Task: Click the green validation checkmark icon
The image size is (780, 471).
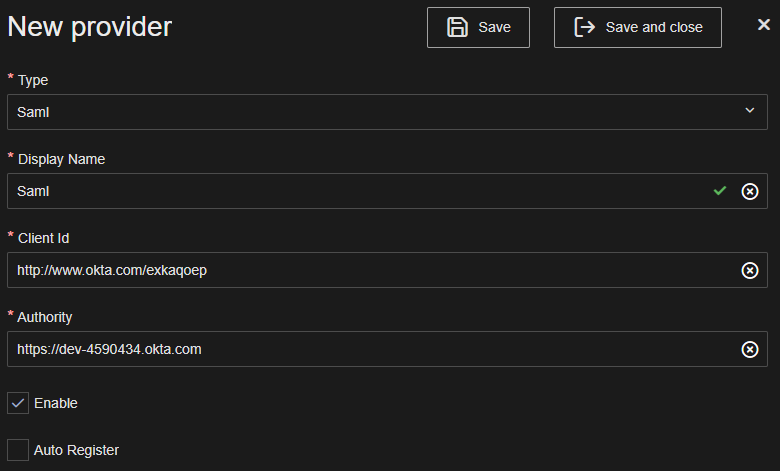Action: (x=719, y=191)
